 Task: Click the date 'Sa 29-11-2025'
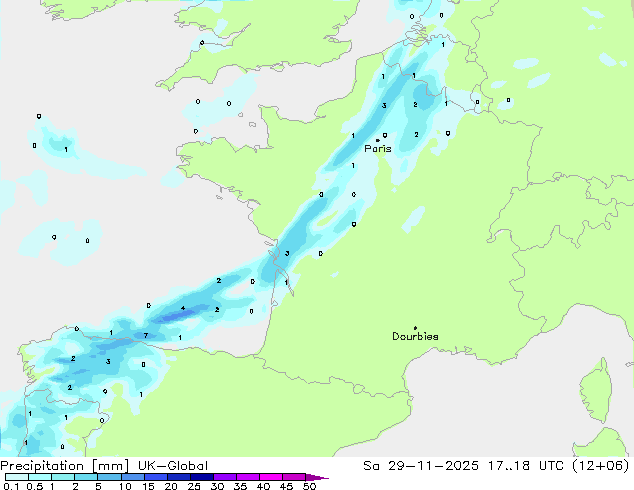[421, 466]
